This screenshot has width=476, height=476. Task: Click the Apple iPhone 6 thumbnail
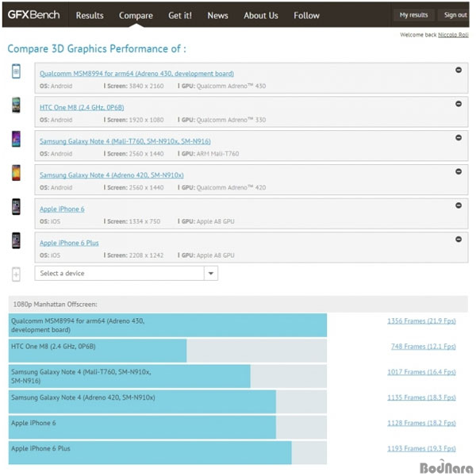[16, 207]
